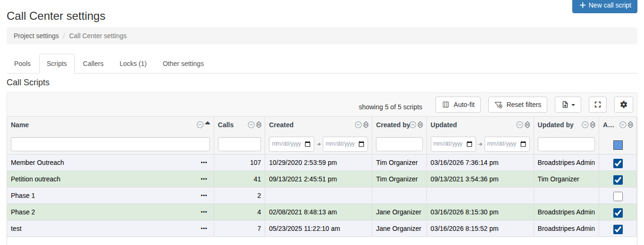Open table settings gear icon
The image size is (644, 245).
coord(624,105)
